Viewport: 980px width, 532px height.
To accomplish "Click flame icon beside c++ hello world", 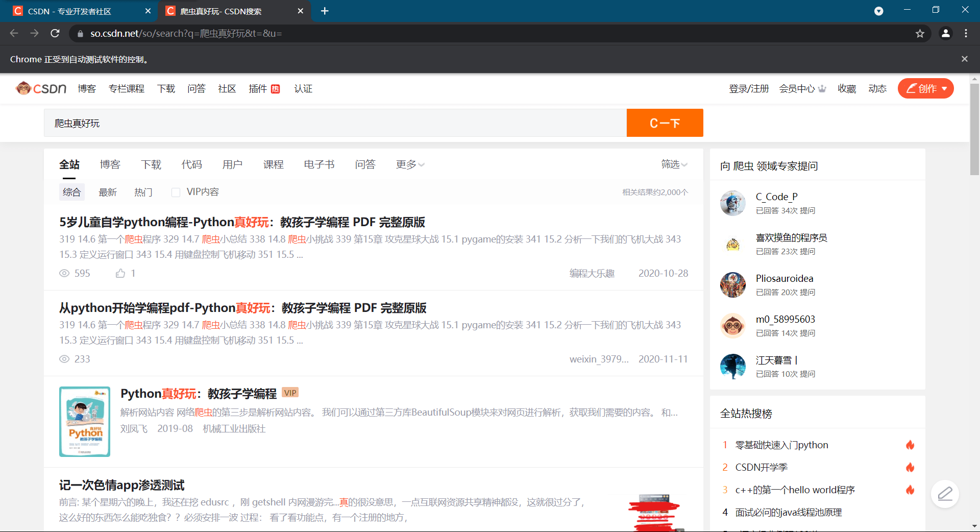I will coord(910,490).
